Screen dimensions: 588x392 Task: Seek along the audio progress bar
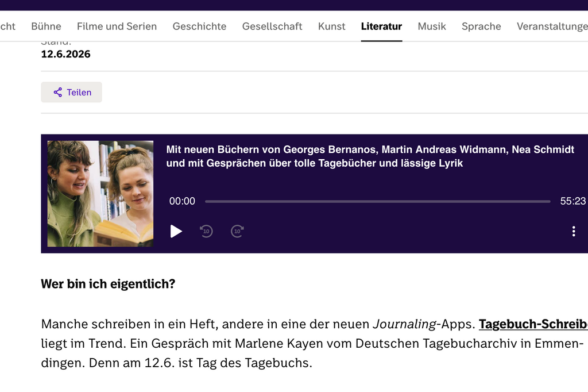coord(378,202)
